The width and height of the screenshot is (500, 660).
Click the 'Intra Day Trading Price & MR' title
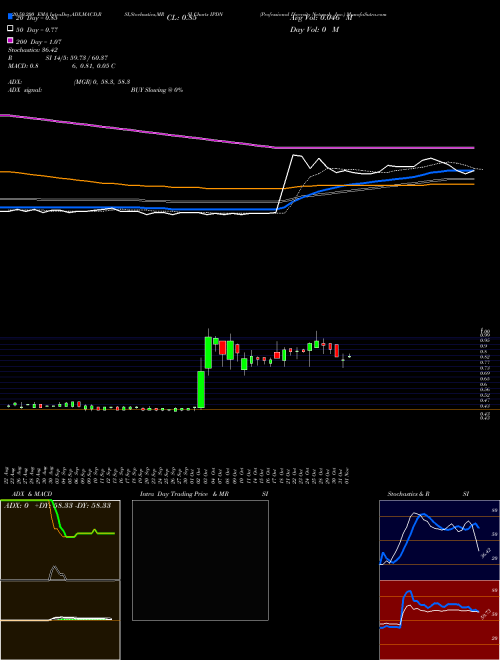pos(184,494)
